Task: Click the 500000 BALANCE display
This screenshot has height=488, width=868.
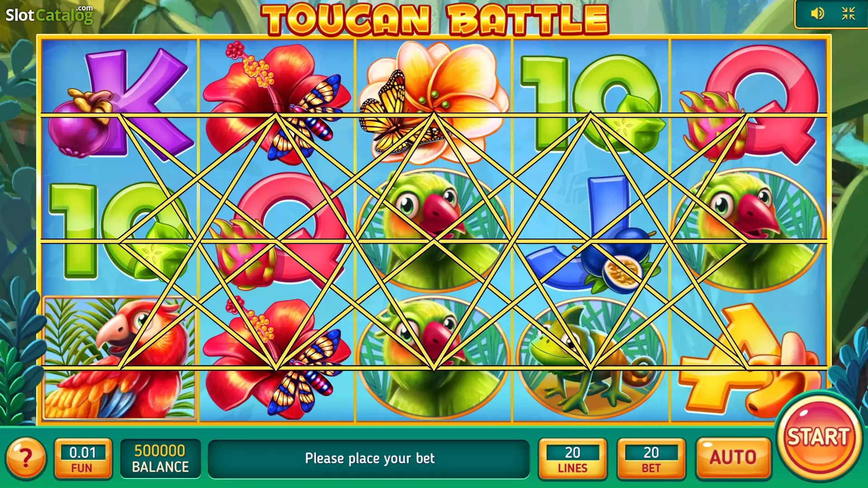Action: pyautogui.click(x=160, y=458)
